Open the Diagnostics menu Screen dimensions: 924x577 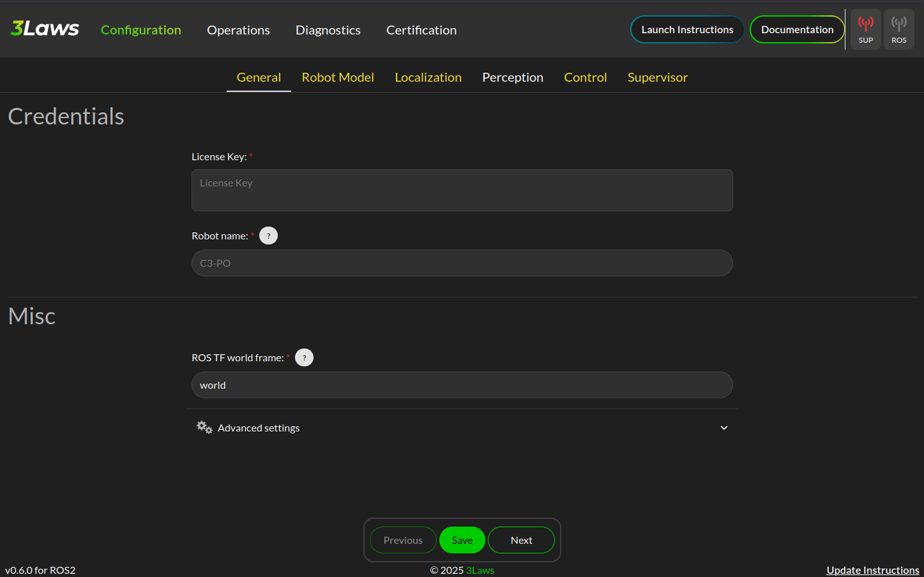328,30
